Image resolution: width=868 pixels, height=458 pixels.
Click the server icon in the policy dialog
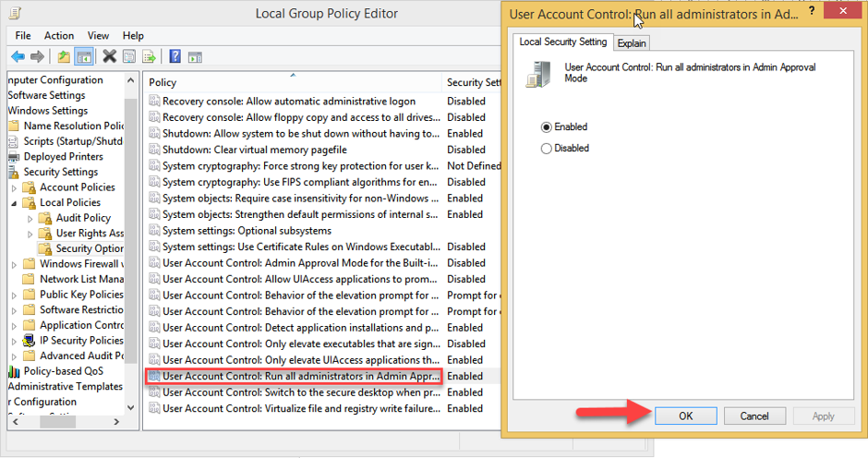coord(538,75)
